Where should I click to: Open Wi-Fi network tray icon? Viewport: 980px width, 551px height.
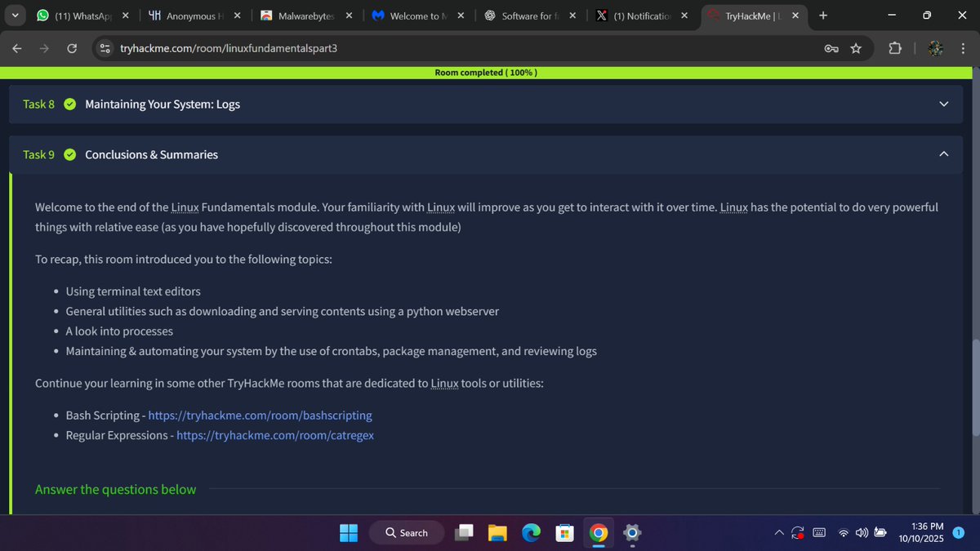point(844,533)
